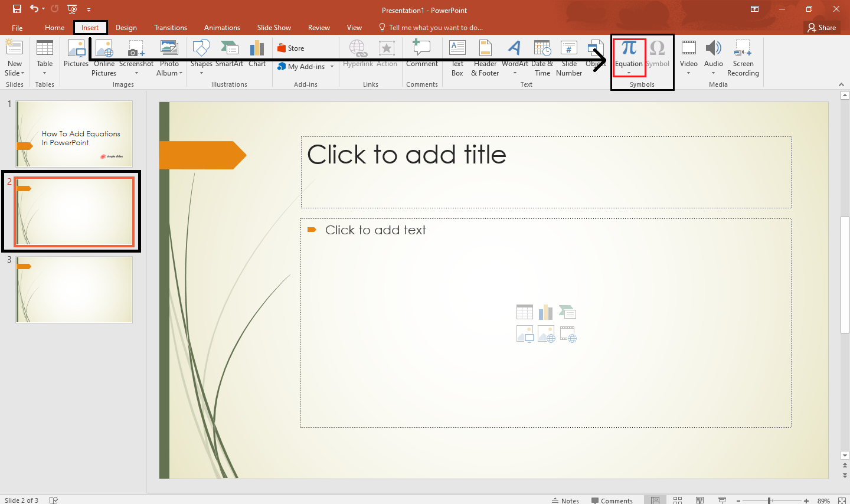Collapse the ribbon with the chevron
The height and width of the screenshot is (504, 850).
(841, 84)
